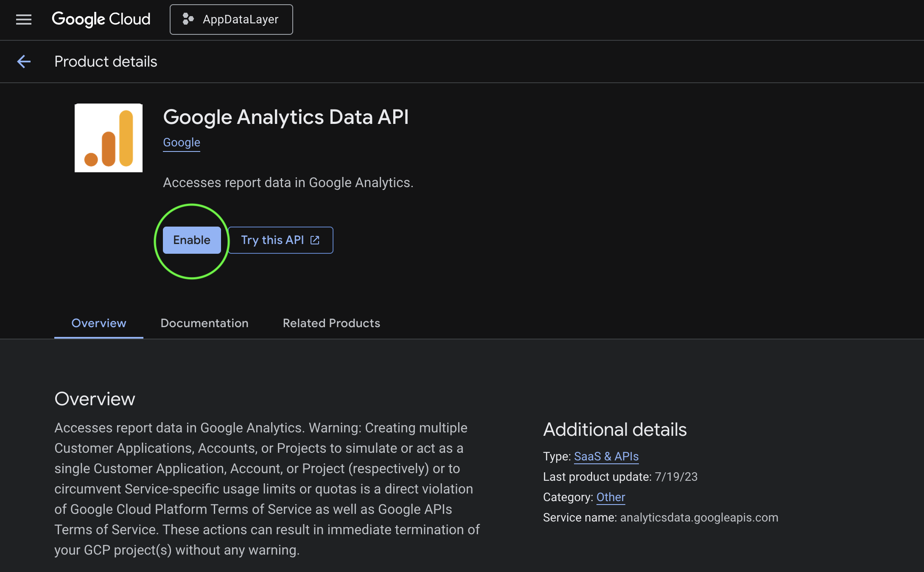Open the hamburger navigation menu
Image resolution: width=924 pixels, height=572 pixels.
pyautogui.click(x=24, y=20)
